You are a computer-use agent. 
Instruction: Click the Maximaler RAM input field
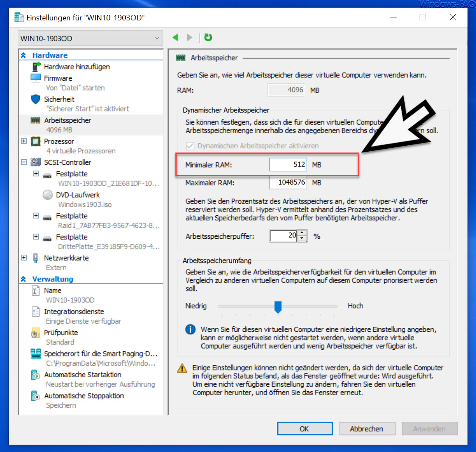pos(288,182)
